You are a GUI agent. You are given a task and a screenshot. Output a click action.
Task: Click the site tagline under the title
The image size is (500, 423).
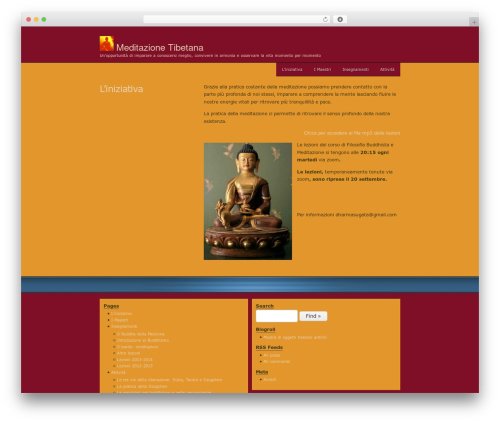coord(210,56)
